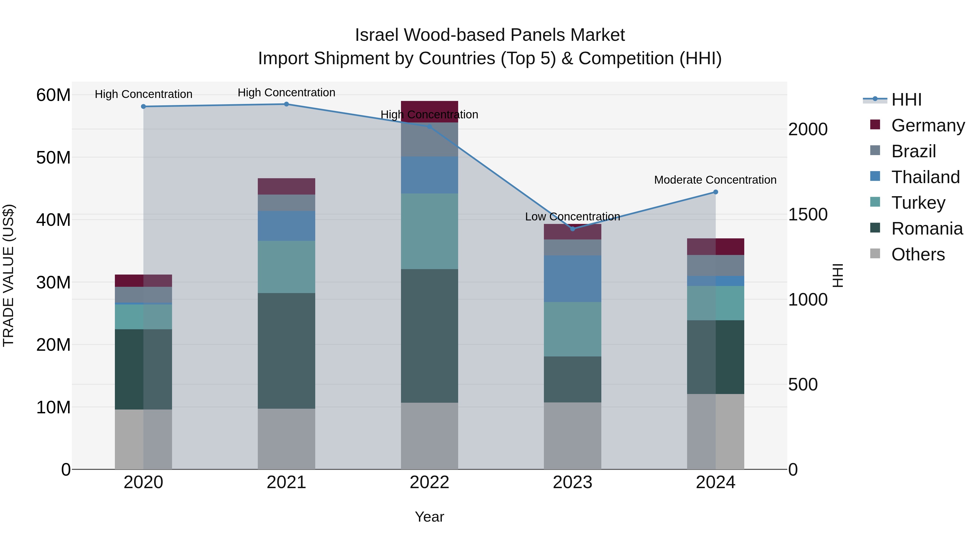Click the 2023 x-axis year label
The image size is (980, 551).
572,482
